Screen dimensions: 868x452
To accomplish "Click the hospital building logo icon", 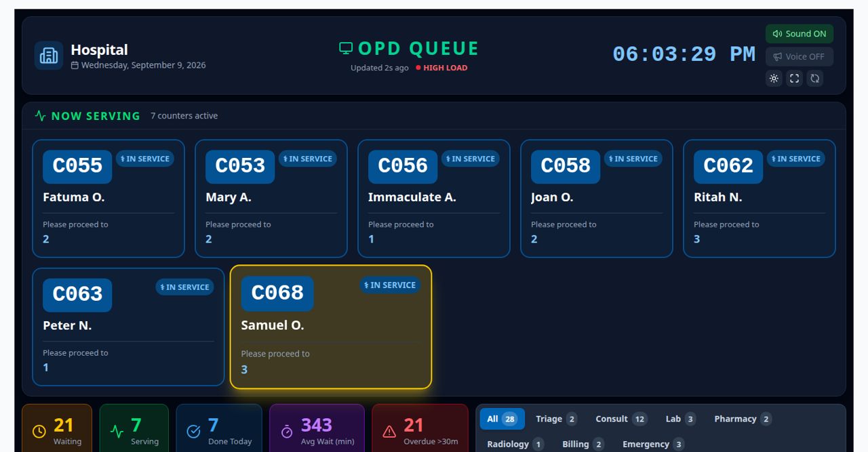I will 49,56.
